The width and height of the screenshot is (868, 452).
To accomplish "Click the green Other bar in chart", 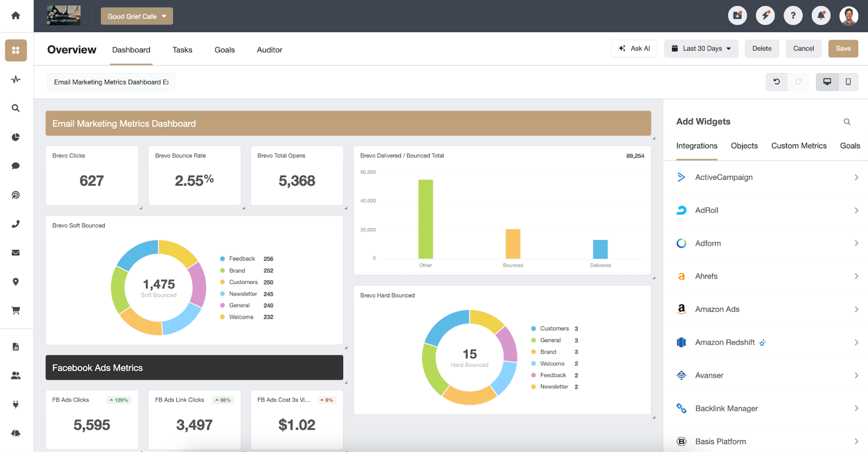I will [425, 219].
